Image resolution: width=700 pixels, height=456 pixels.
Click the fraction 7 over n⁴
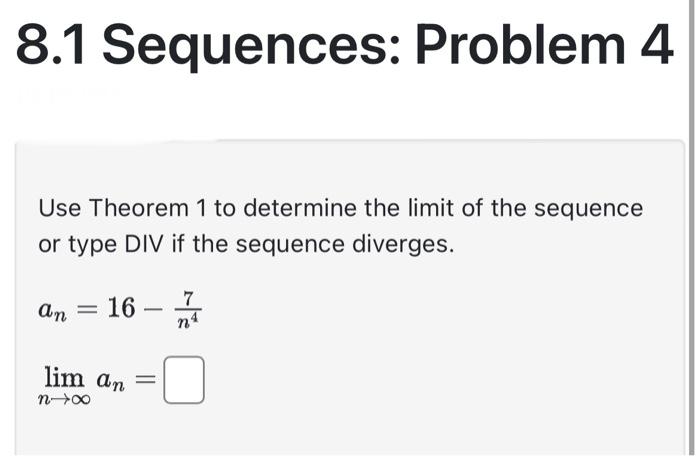tap(188, 310)
